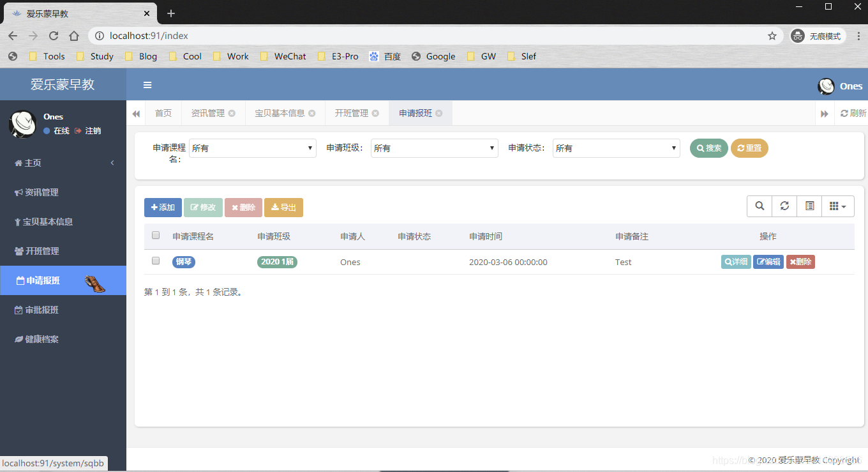Screen dimensions: 868x472
Task: Open the browser three-dot menu
Action: 858,36
